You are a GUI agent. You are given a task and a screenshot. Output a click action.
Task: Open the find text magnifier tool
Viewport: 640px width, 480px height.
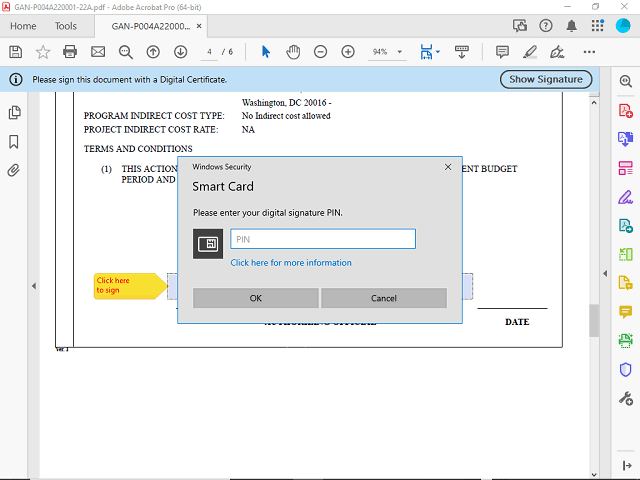[126, 52]
